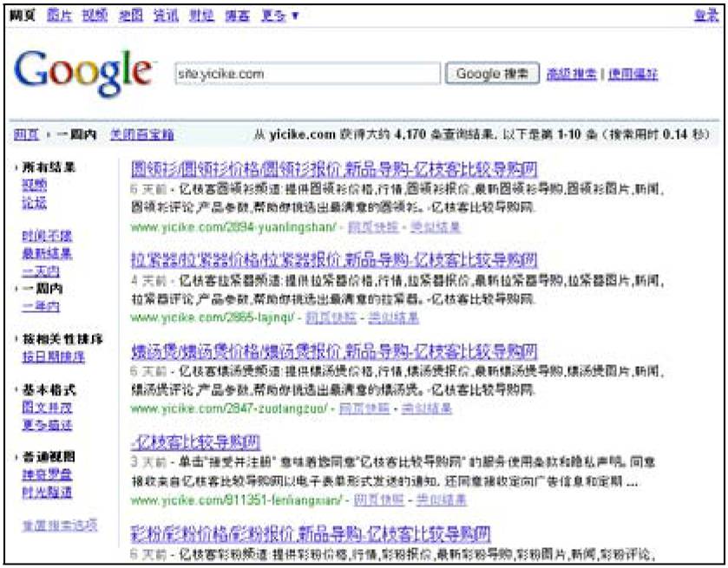The height and width of the screenshot is (568, 728).
Task: Open 类似结果 for the yuanlingshan result
Action: point(436,227)
